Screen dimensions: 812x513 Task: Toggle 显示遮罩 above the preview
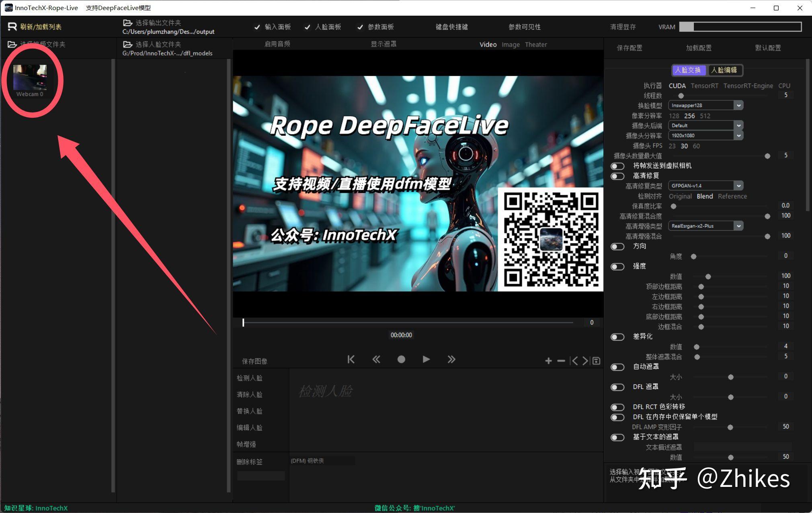(x=383, y=44)
